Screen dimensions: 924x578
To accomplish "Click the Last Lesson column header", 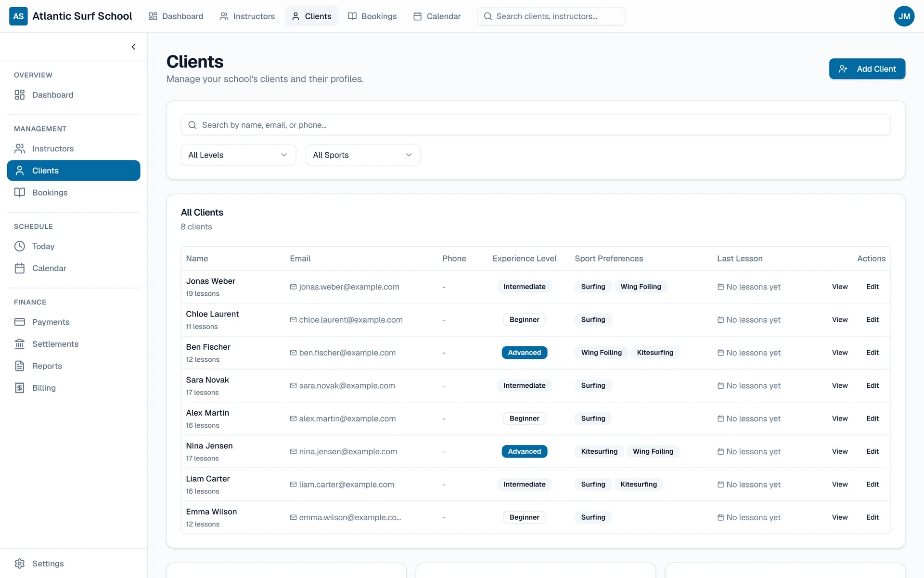I will (740, 259).
